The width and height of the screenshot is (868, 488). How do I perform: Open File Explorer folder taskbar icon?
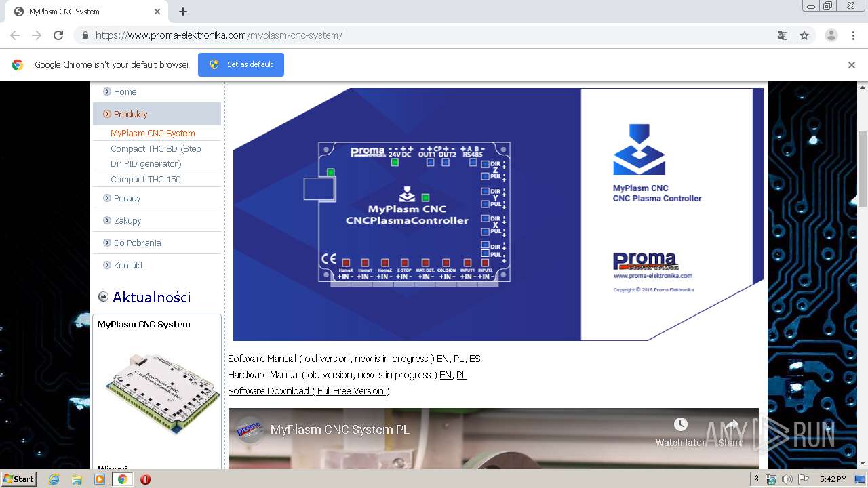click(77, 479)
